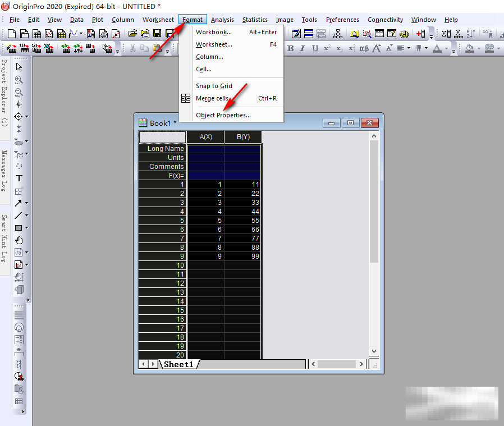The image size is (504, 426).
Task: Click the font color A swatch
Action: pos(437,48)
